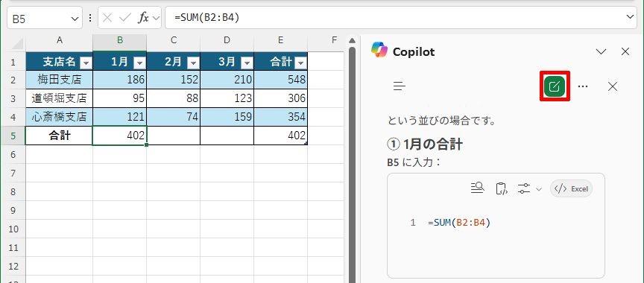
Task: Open 支店名 column filter dropdown
Action: coord(86,63)
